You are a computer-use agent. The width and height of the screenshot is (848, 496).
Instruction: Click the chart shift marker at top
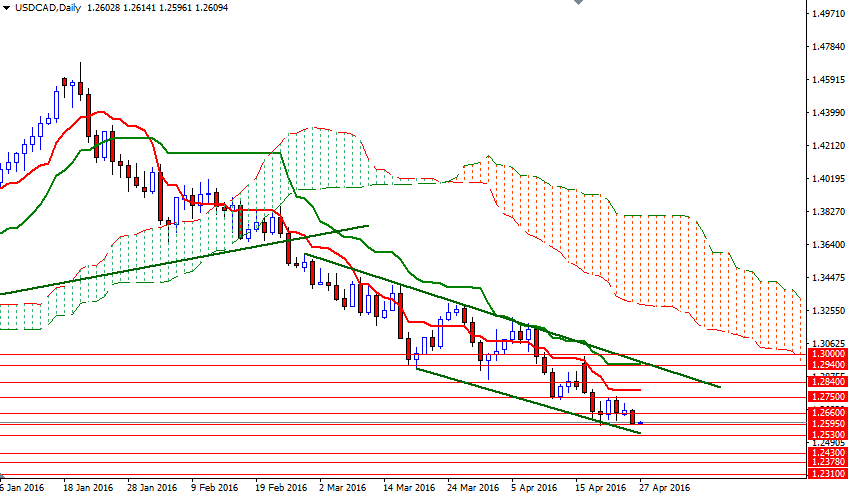578,2
